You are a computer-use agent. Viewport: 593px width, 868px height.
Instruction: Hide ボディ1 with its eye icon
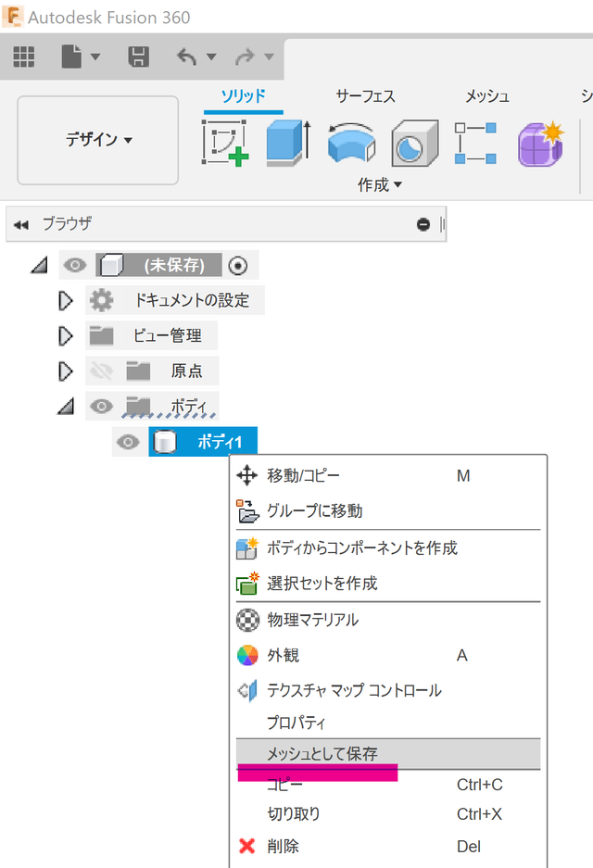click(x=128, y=442)
